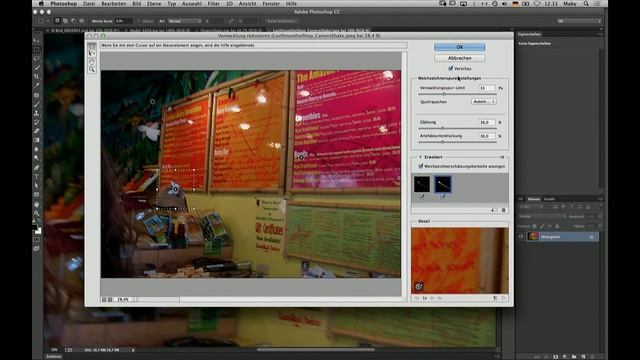Open the Fenster menu
The width and height of the screenshot is (640, 360).
pos(271,4)
